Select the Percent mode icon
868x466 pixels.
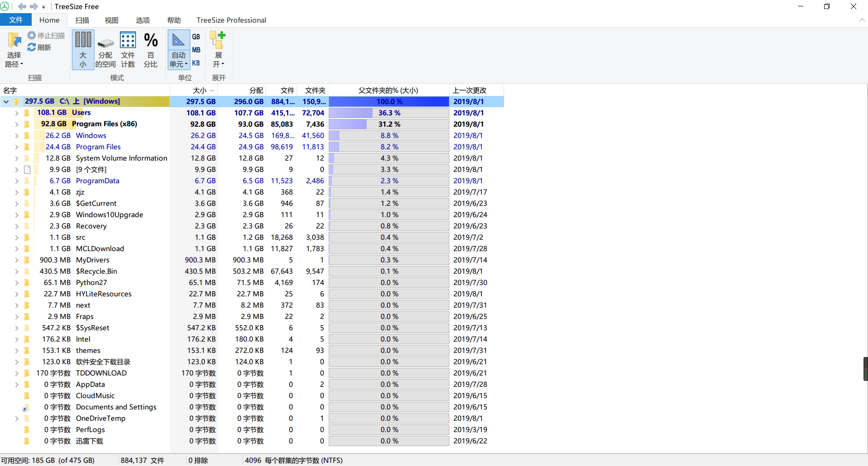pyautogui.click(x=151, y=40)
